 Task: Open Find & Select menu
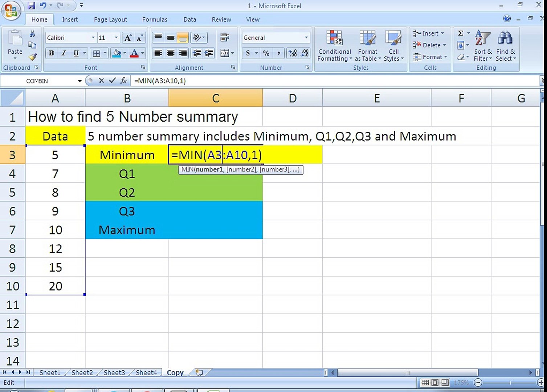506,46
